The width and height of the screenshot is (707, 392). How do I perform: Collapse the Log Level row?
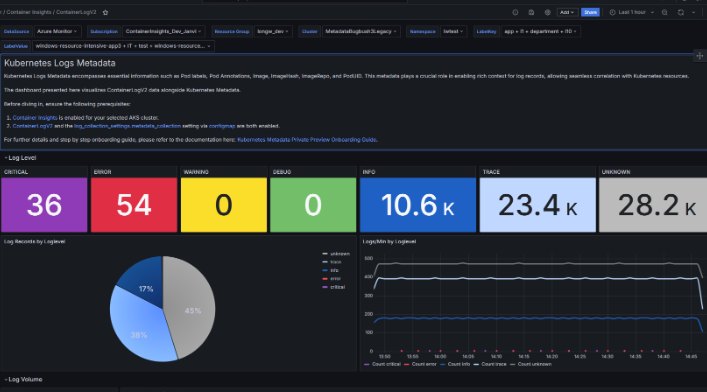click(21, 158)
